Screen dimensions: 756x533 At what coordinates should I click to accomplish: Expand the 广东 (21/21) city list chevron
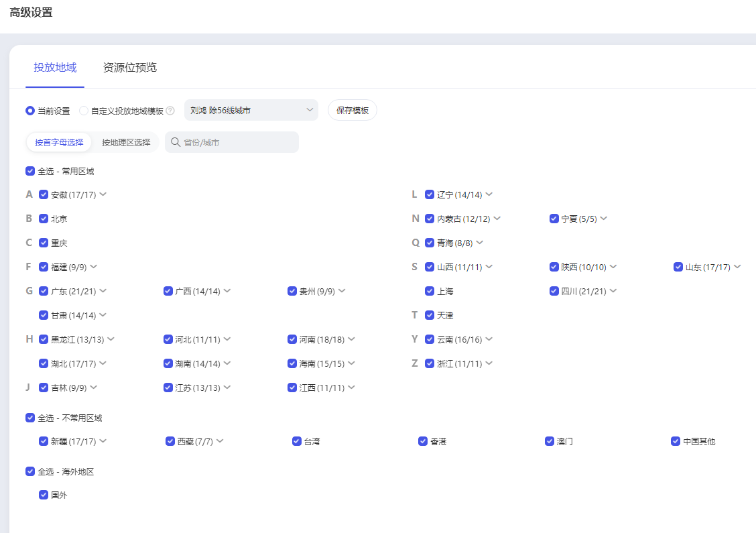[103, 291]
